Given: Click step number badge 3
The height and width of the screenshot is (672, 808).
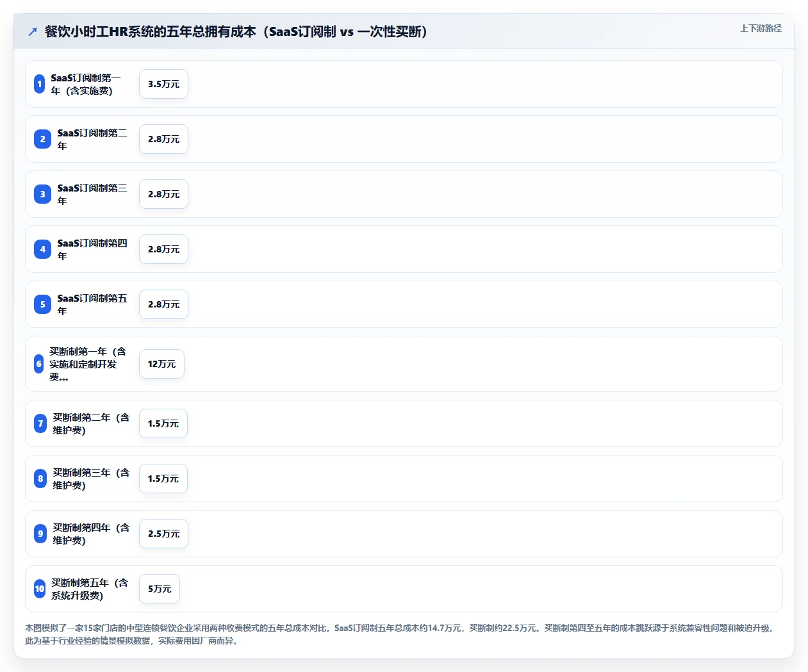Looking at the screenshot, I should tap(43, 194).
